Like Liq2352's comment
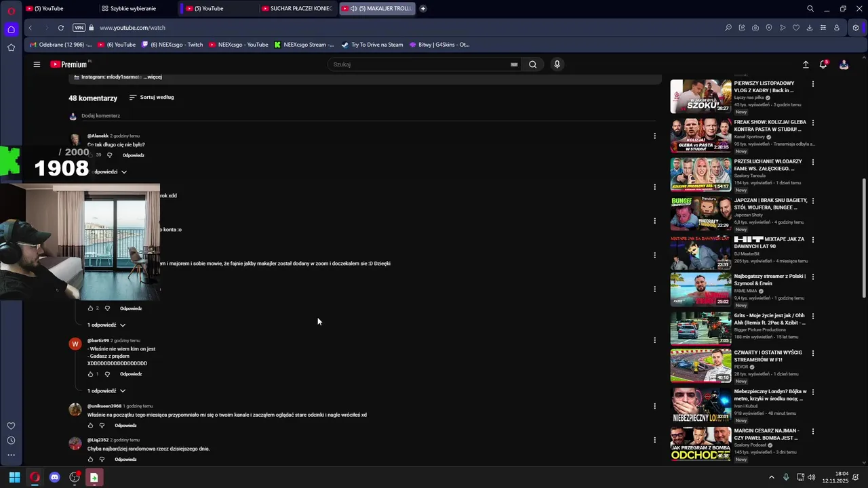The image size is (868, 488). [90, 460]
